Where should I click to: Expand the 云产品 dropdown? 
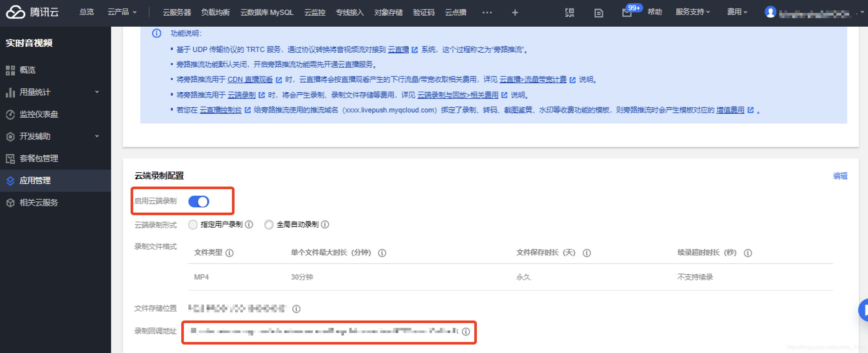pyautogui.click(x=122, y=12)
